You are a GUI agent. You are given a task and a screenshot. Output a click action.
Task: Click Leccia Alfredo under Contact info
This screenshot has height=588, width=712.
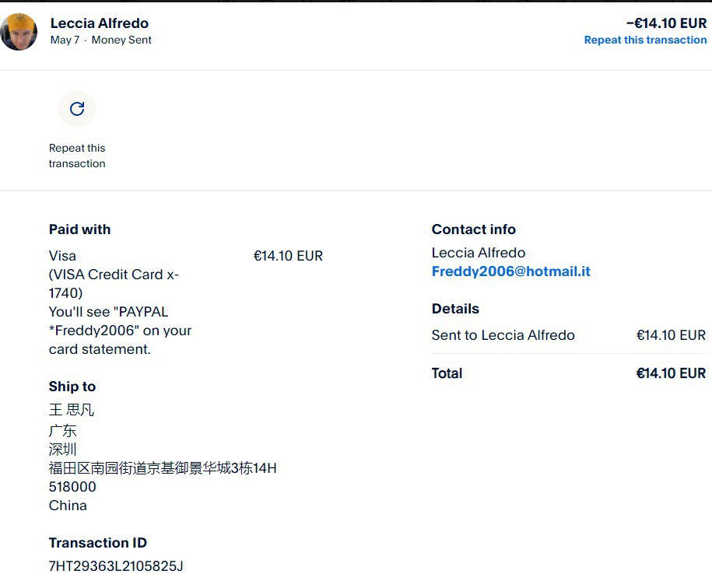click(x=479, y=253)
